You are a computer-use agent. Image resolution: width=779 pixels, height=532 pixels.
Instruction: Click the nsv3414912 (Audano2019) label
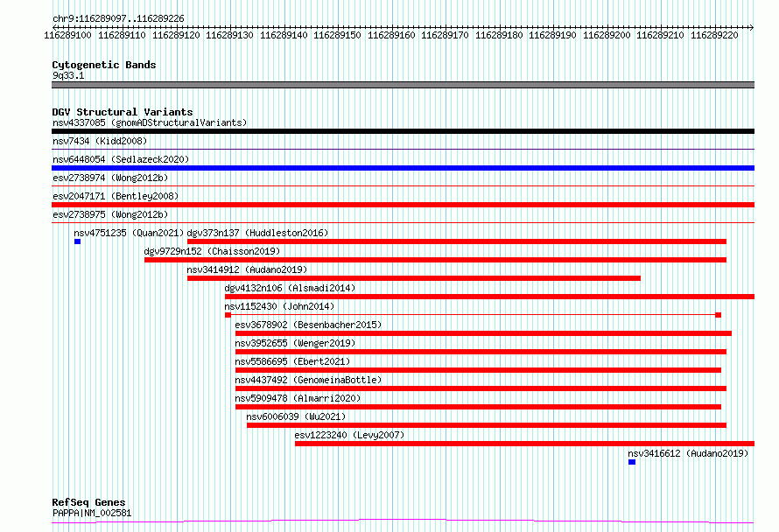247,269
